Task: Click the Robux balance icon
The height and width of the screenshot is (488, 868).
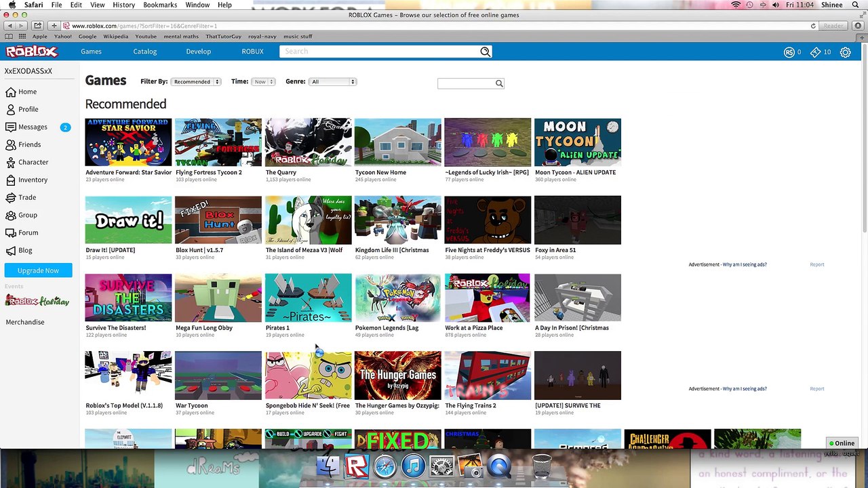Action: click(789, 52)
